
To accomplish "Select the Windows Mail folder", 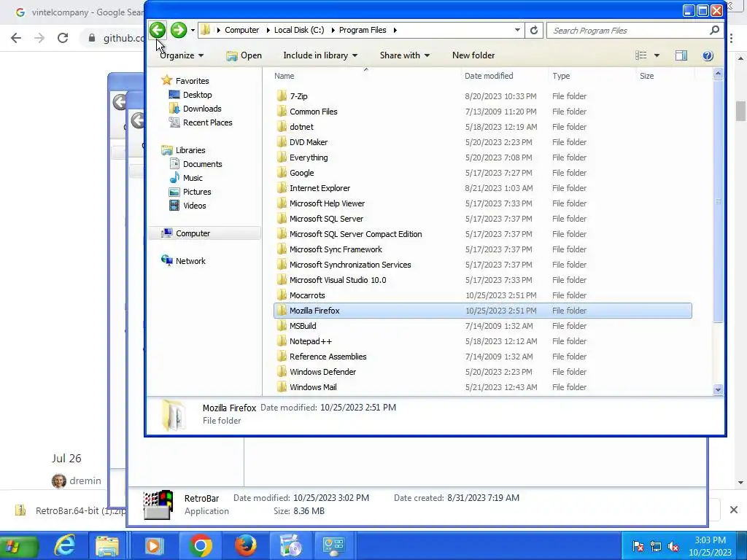I will point(312,387).
